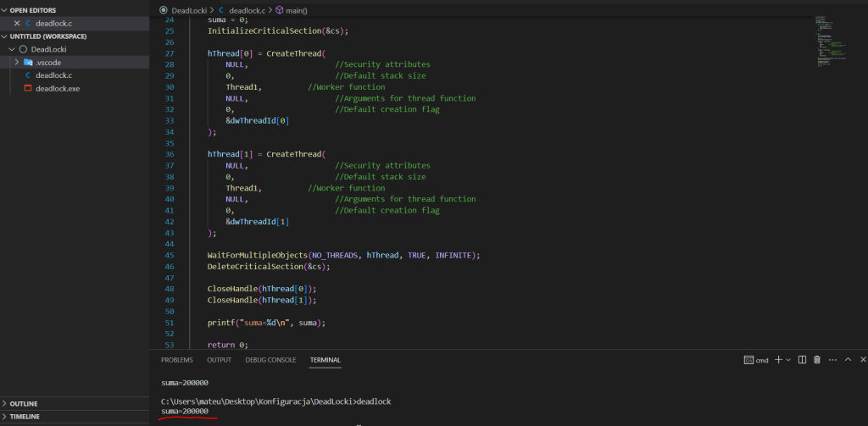Click the cmd terminal shell icon

click(x=749, y=360)
